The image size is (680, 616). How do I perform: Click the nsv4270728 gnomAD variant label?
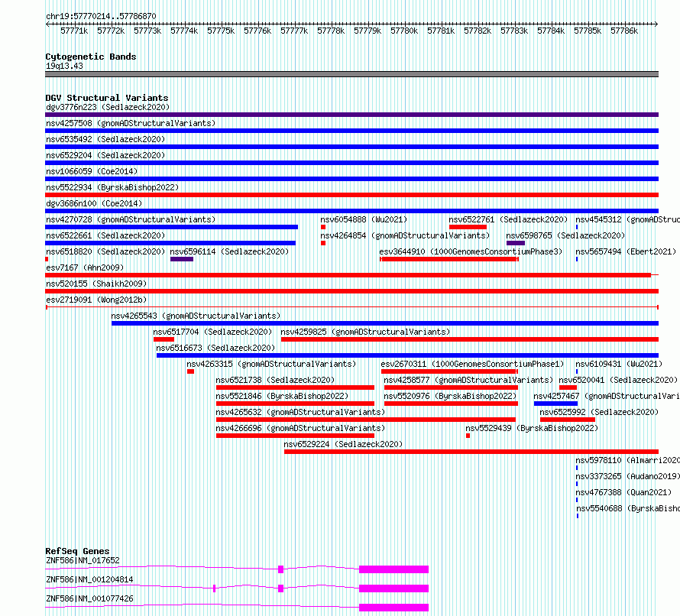point(131,219)
